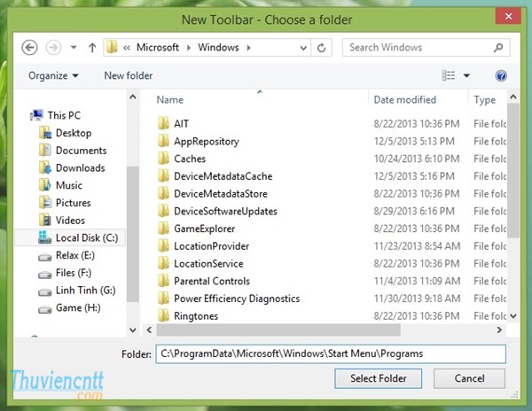The height and width of the screenshot is (411, 532).
Task: Create a New folder
Action: [129, 75]
